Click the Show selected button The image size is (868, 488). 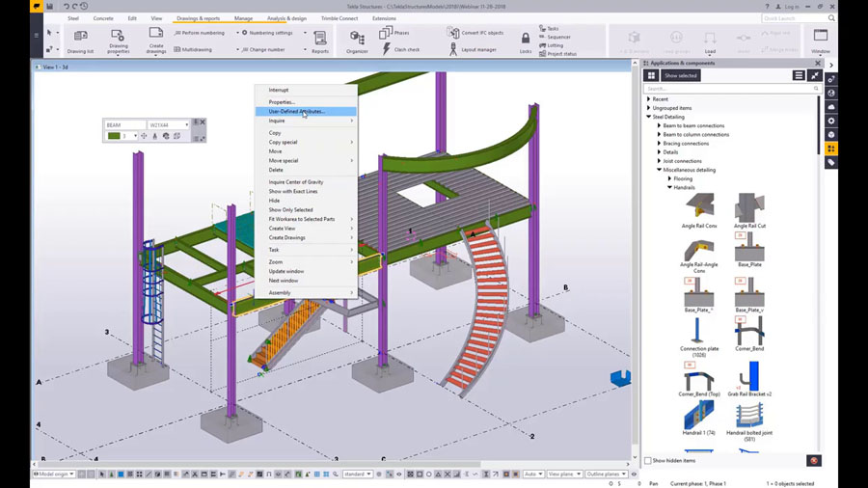pyautogui.click(x=680, y=75)
